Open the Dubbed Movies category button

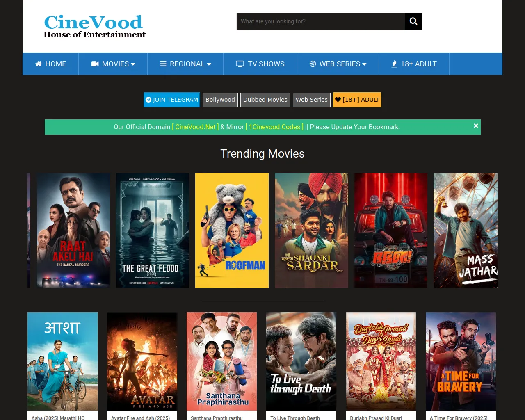[x=265, y=100]
